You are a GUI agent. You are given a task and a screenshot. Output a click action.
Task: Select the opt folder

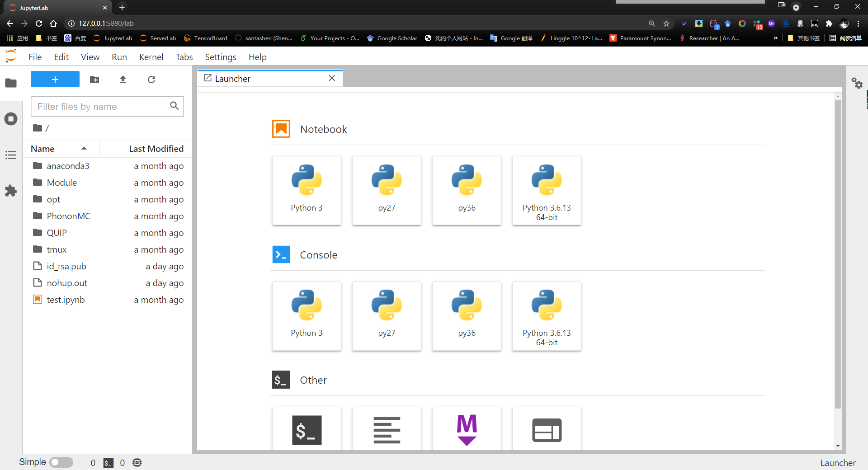click(x=108, y=199)
